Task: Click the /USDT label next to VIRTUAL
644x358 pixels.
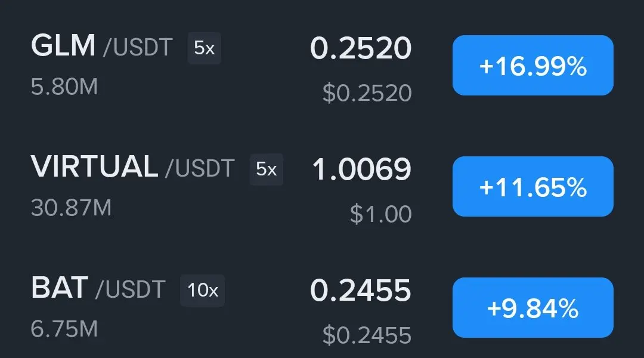Action: [x=200, y=169]
